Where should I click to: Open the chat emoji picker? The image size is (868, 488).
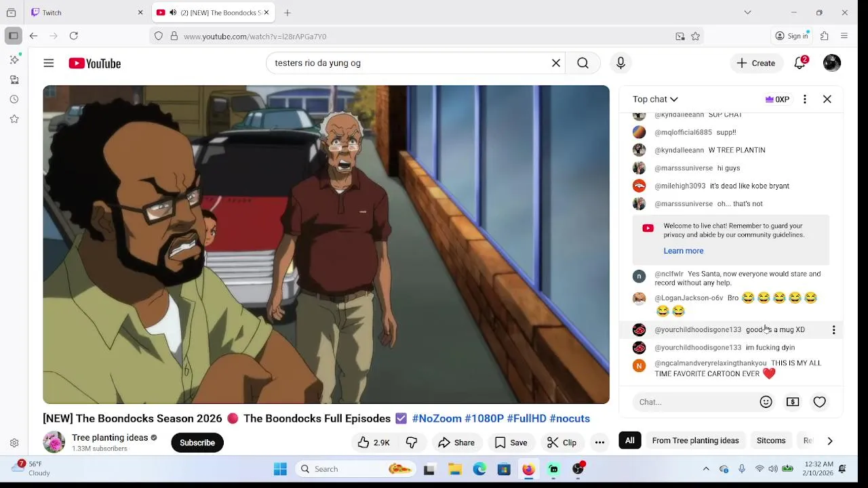766,402
